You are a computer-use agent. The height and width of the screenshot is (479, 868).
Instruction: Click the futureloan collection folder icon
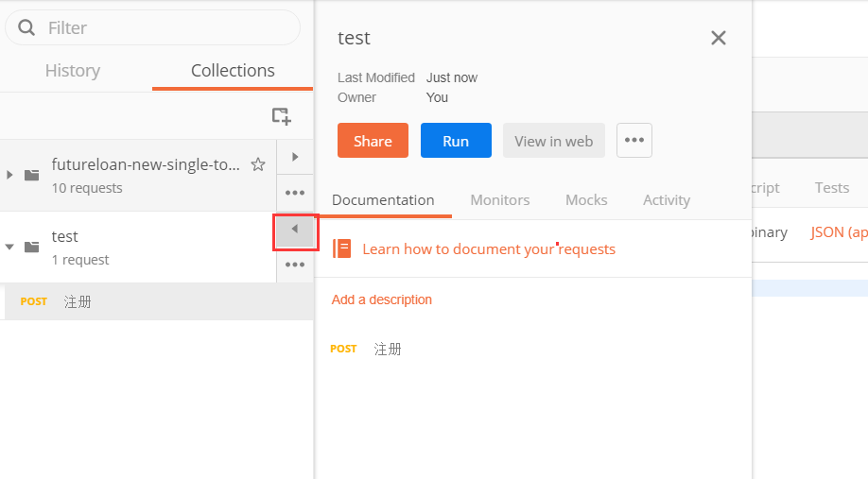pyautogui.click(x=32, y=175)
